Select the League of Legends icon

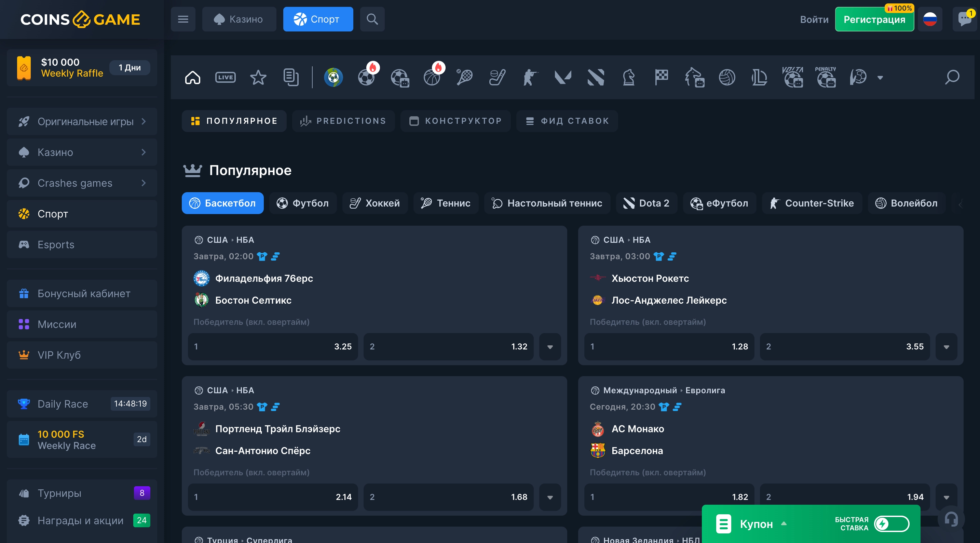point(759,77)
